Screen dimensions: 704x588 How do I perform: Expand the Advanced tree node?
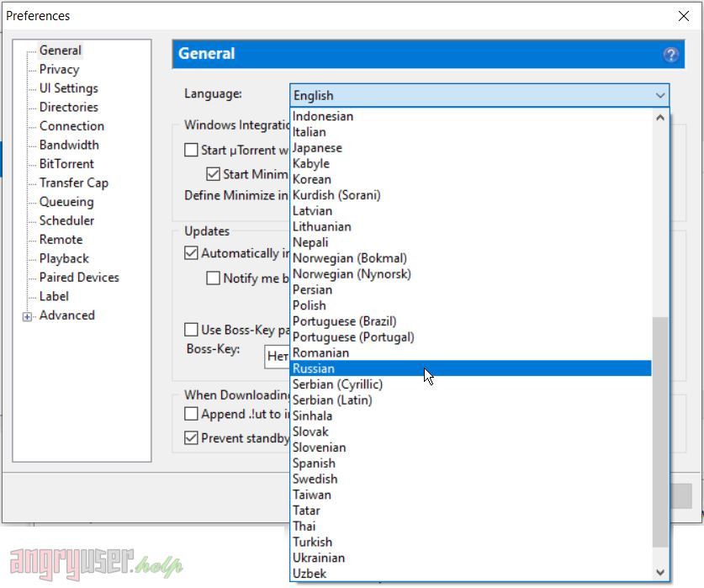pos(28,316)
